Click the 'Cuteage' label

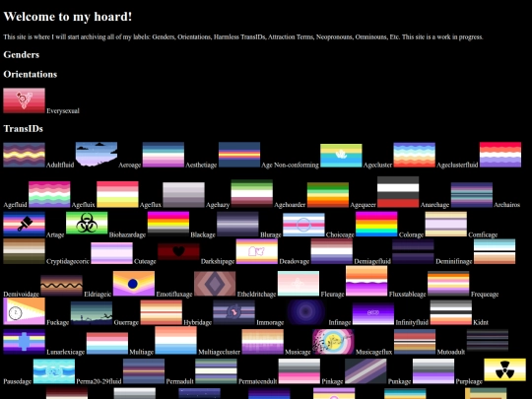coord(145,262)
